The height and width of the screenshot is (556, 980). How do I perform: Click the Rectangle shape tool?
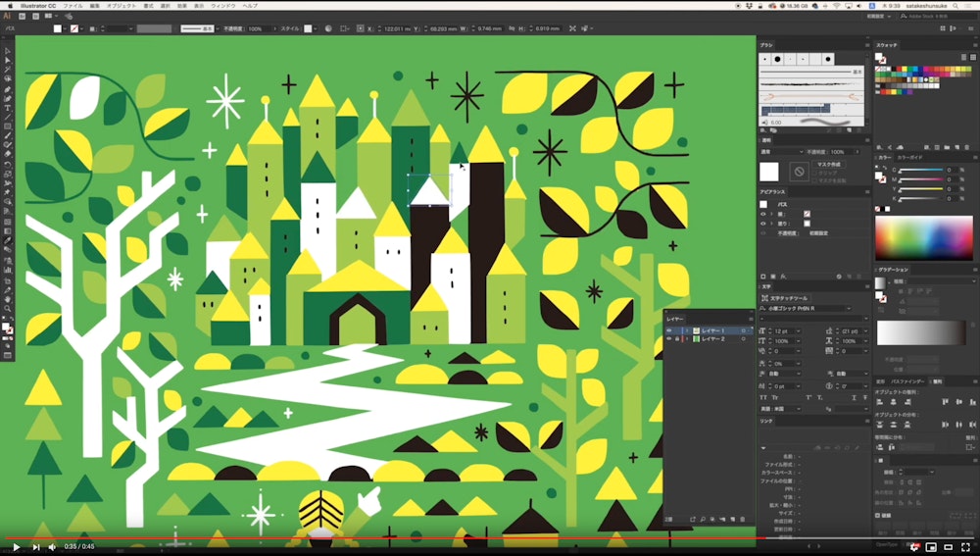(x=8, y=126)
